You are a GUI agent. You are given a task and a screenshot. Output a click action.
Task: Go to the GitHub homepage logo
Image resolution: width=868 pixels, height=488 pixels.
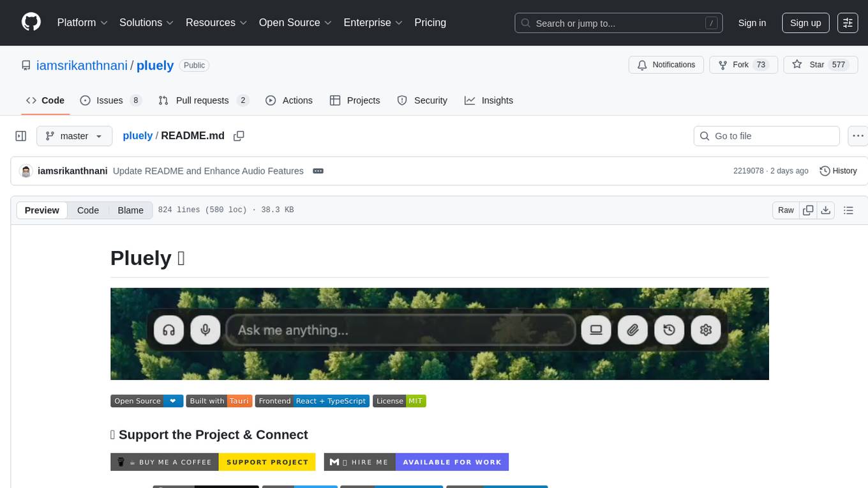pos(31,22)
